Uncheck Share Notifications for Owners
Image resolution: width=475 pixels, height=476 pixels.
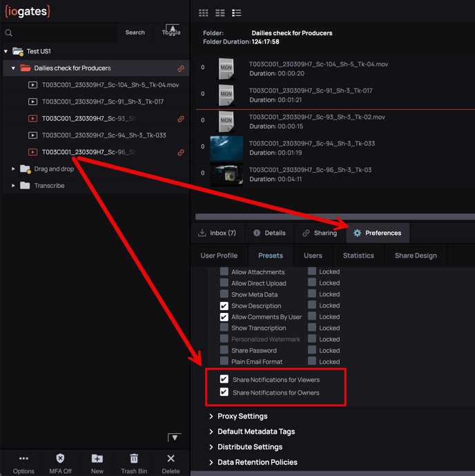point(224,392)
